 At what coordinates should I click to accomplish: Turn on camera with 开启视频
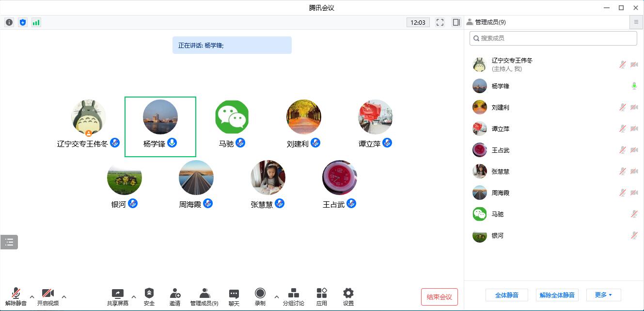(x=48, y=297)
